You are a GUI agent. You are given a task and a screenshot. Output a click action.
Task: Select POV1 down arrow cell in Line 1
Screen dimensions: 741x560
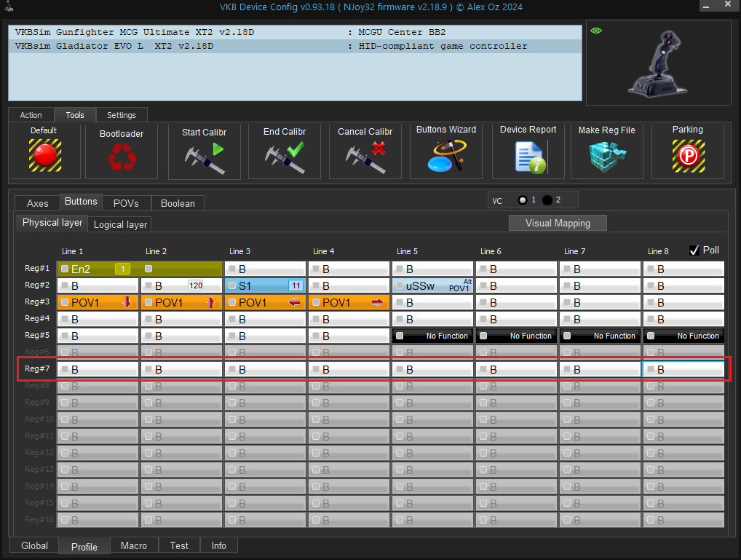(x=98, y=302)
